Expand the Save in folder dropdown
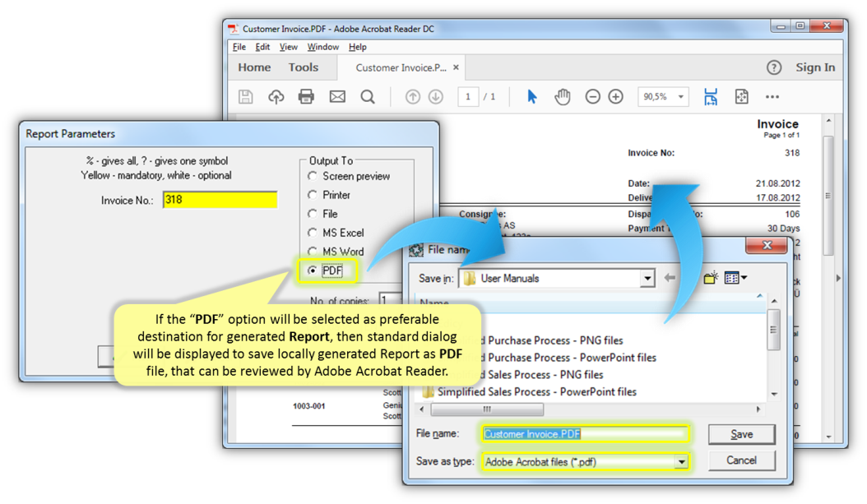The image size is (867, 504). [x=647, y=279]
